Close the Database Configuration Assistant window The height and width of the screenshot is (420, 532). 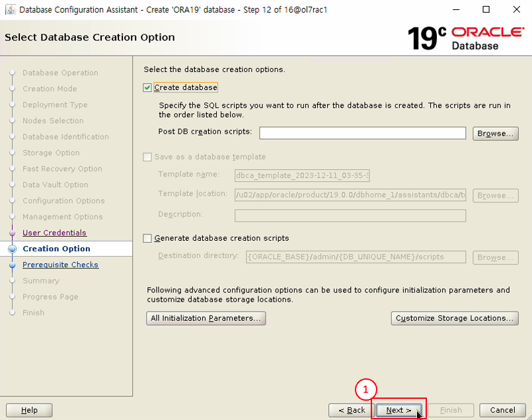click(517, 9)
